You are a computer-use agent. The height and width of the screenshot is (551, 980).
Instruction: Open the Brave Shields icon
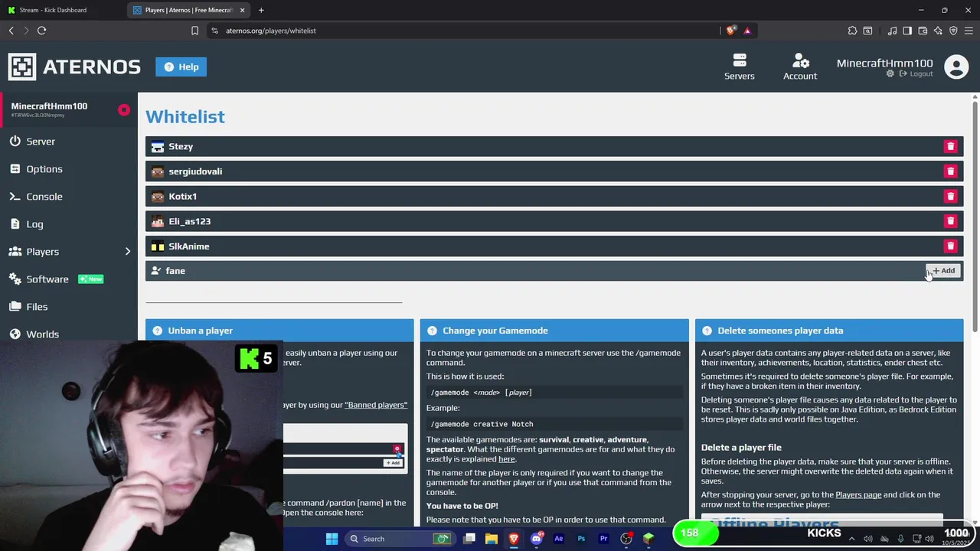click(731, 31)
